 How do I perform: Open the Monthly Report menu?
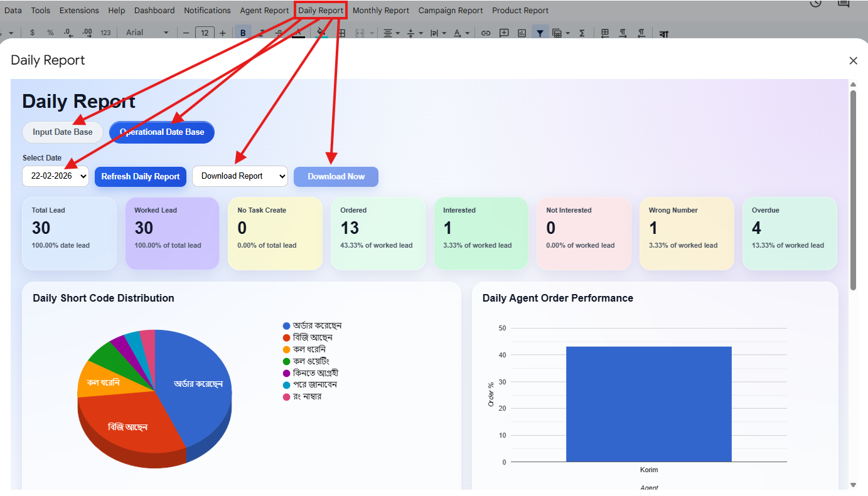(381, 11)
